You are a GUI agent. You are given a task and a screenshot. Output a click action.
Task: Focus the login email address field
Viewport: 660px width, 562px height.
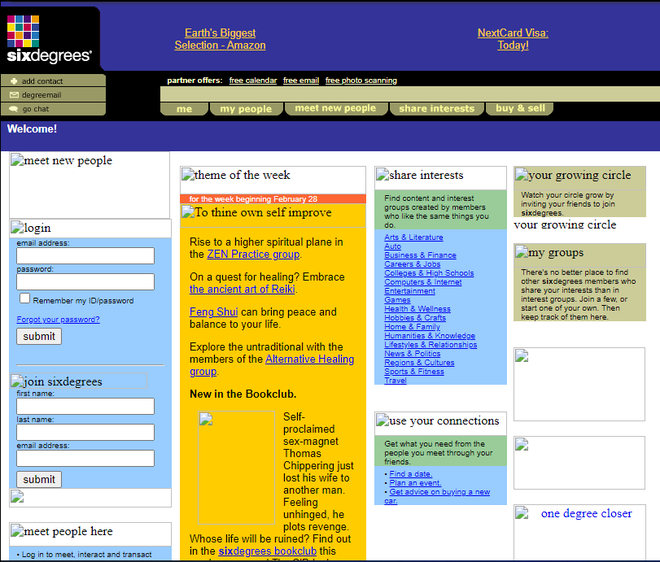[85, 256]
